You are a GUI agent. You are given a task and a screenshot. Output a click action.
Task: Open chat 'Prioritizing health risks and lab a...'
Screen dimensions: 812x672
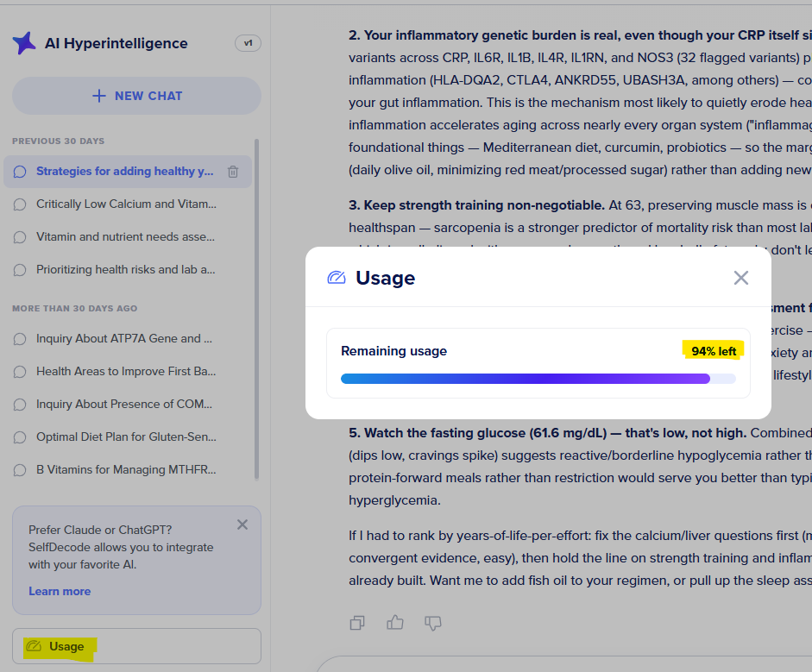click(x=126, y=270)
